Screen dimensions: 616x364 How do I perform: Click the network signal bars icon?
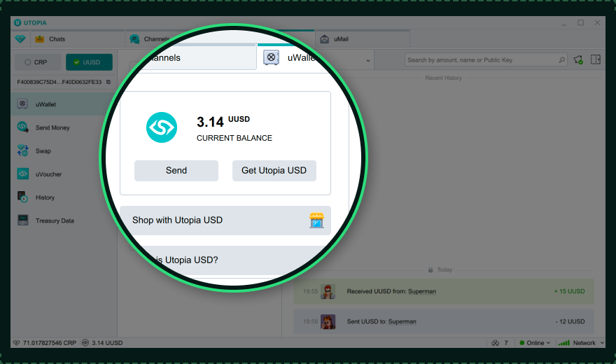pos(563,343)
